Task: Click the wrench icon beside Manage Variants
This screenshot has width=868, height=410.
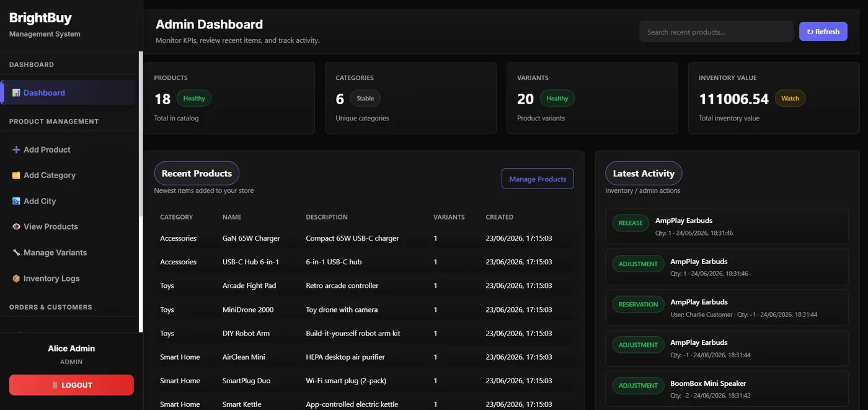Action: (x=16, y=252)
